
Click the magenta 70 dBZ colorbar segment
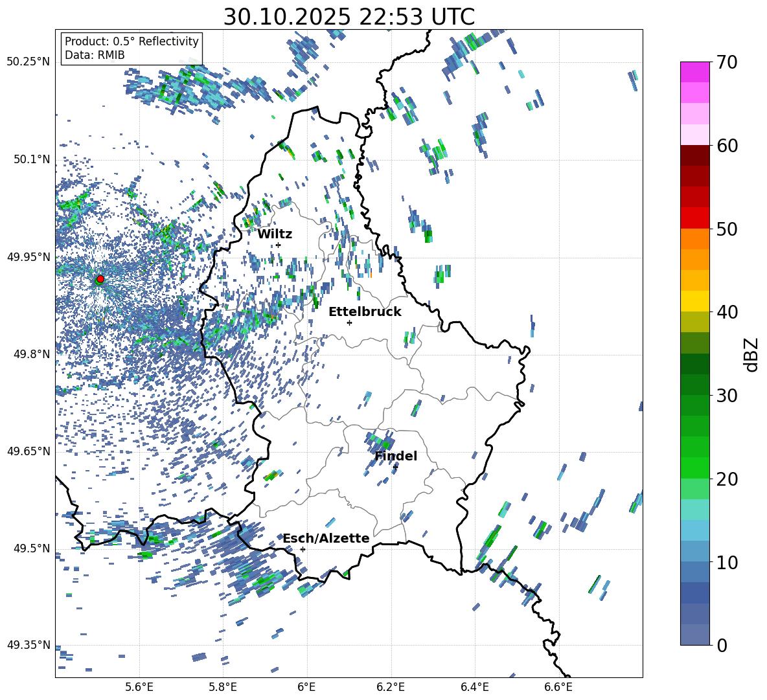(694, 72)
